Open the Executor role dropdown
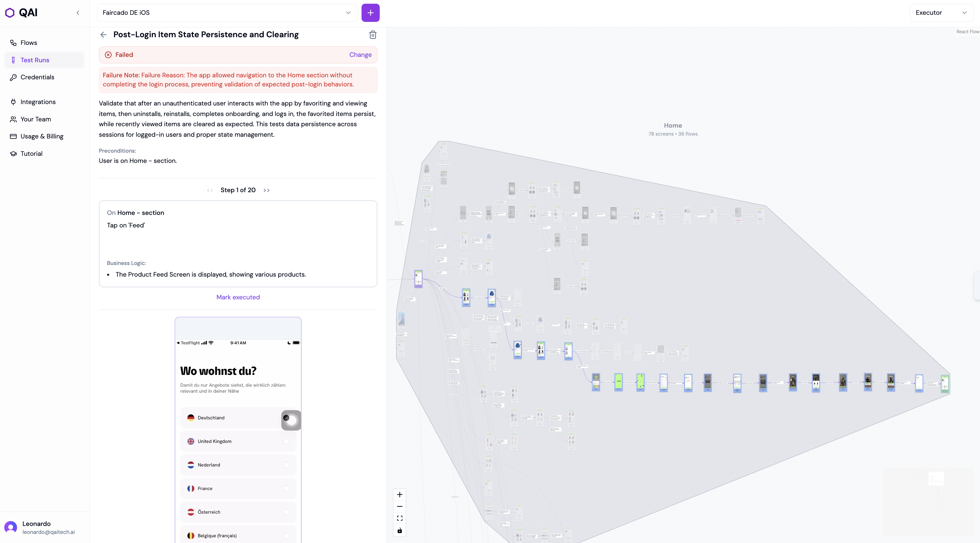This screenshot has width=980, height=543. tap(941, 13)
